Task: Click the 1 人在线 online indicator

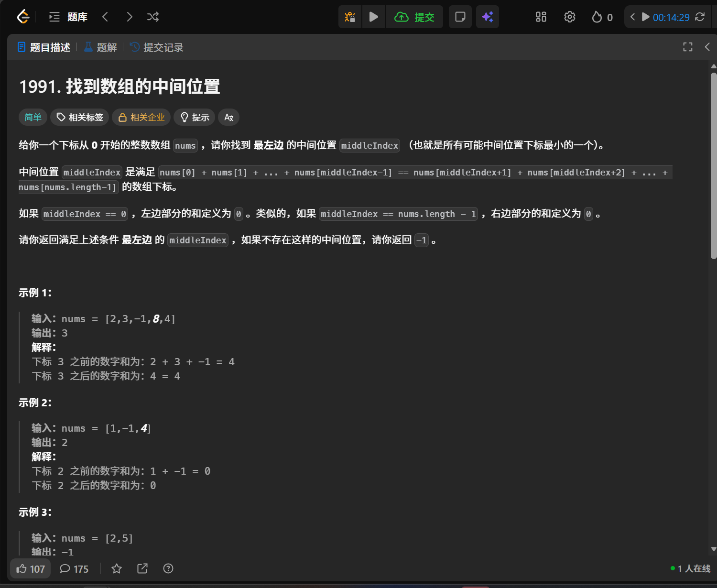Action: click(690, 568)
